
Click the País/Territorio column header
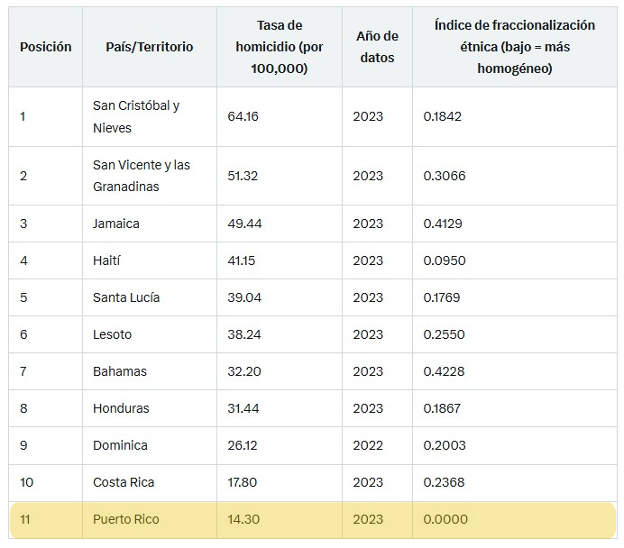coord(149,47)
